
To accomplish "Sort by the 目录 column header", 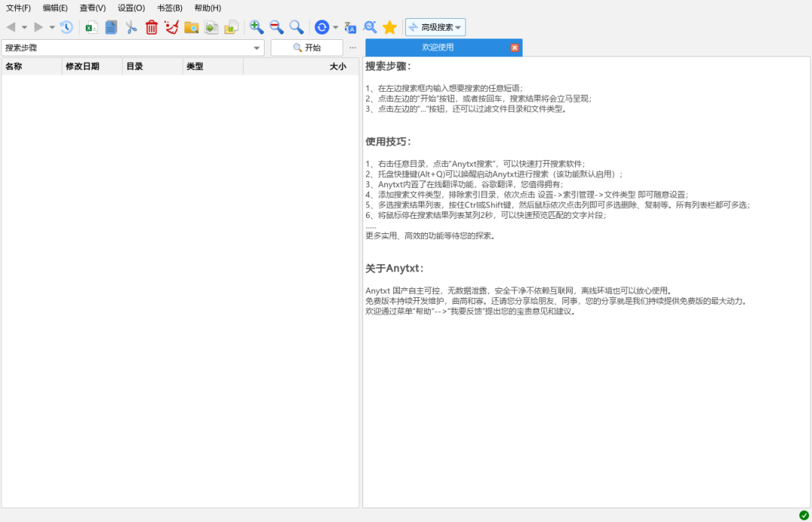I will click(153, 66).
